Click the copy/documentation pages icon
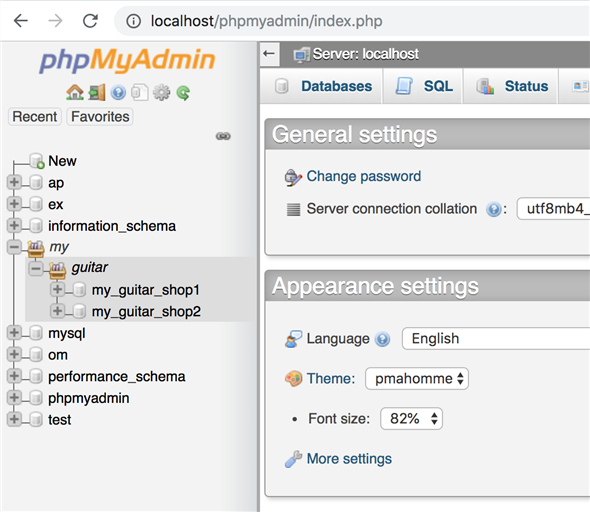This screenshot has width=590, height=512. pyautogui.click(x=140, y=92)
